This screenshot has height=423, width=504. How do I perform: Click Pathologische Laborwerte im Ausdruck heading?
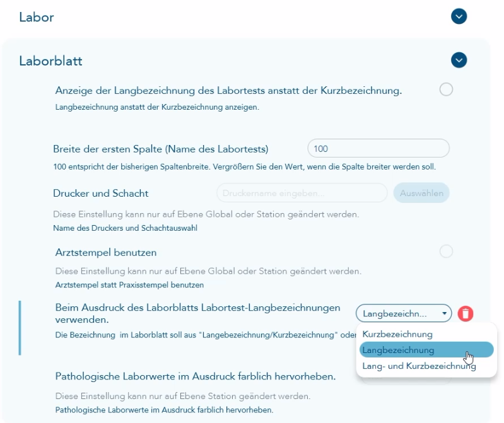coord(196,376)
